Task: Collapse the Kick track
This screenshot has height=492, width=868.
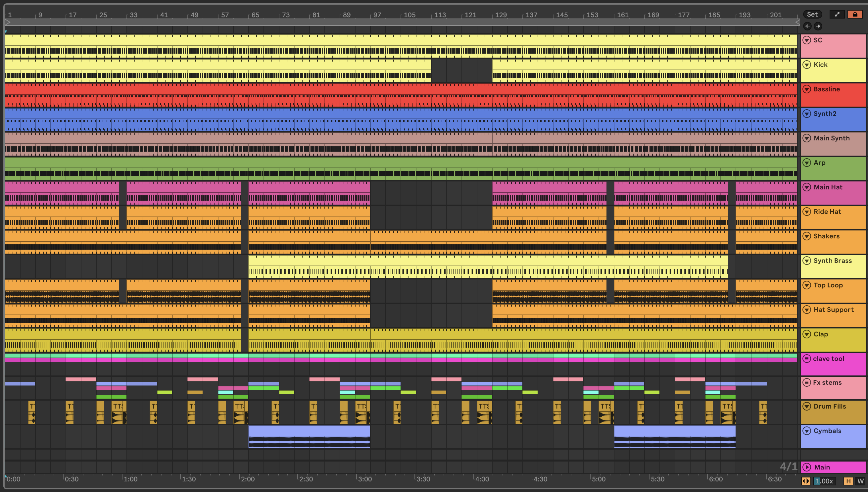Action: (806, 65)
